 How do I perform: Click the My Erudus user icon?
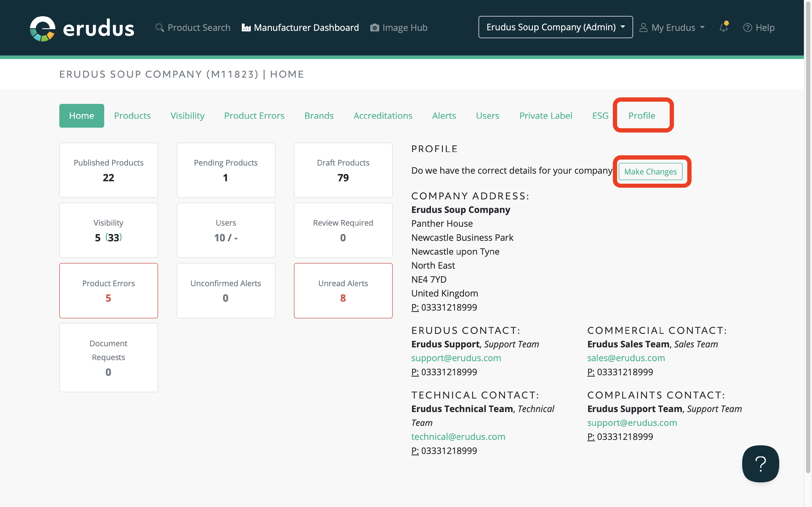point(643,28)
